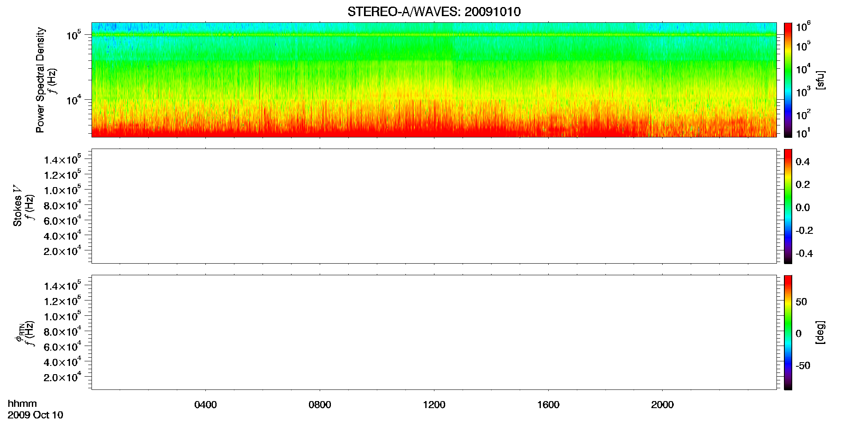This screenshot has height=447, width=868.
Task: Click the 2009 Oct 10 date label
Action: [x=35, y=415]
